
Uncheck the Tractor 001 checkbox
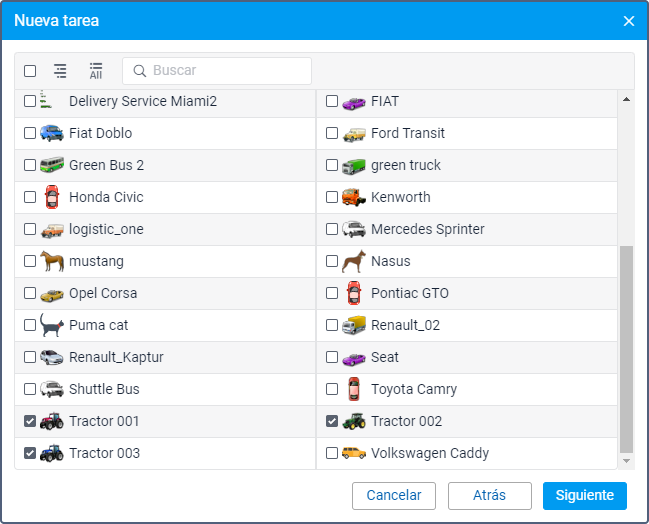coord(30,421)
